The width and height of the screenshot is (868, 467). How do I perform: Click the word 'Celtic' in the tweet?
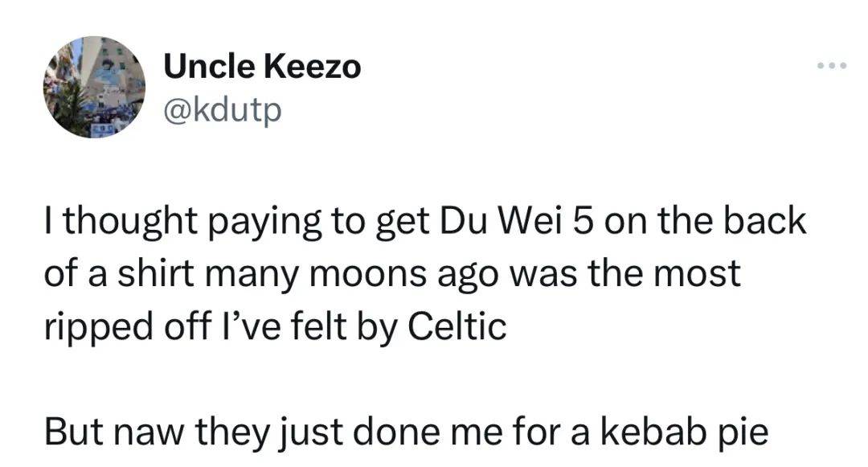(457, 326)
